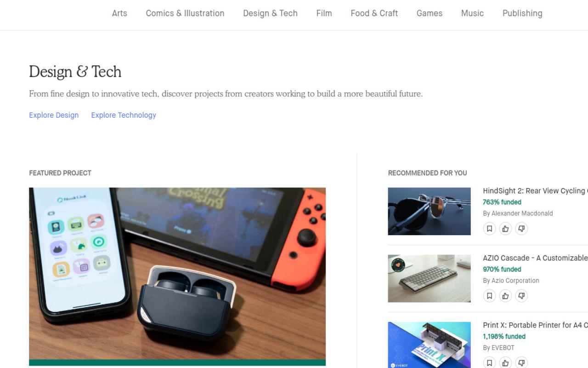Thumbs up the HindSight 2 project
The width and height of the screenshot is (588, 368).
[x=505, y=229]
